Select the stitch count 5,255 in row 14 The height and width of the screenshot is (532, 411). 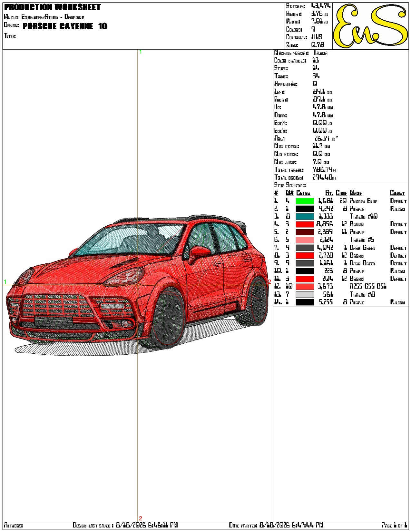click(x=326, y=302)
